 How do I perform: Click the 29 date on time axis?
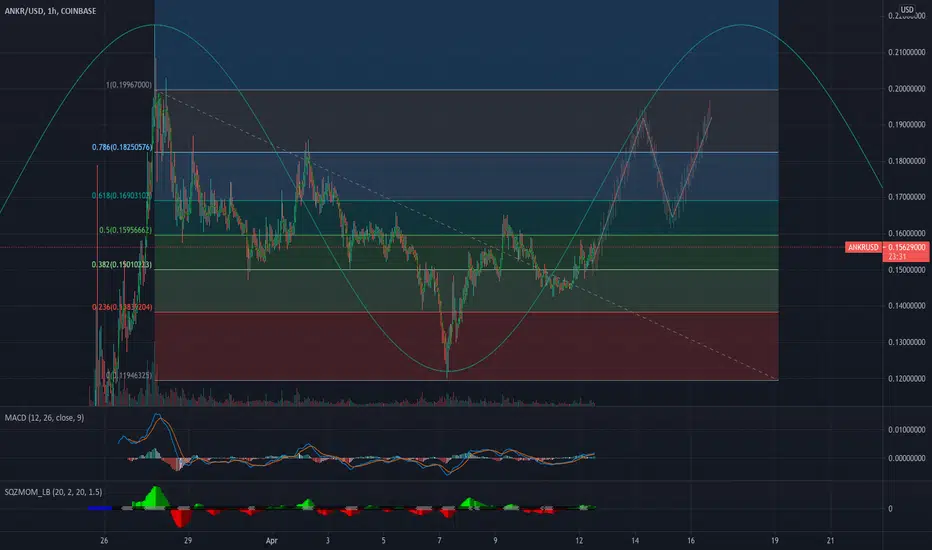[x=188, y=540]
